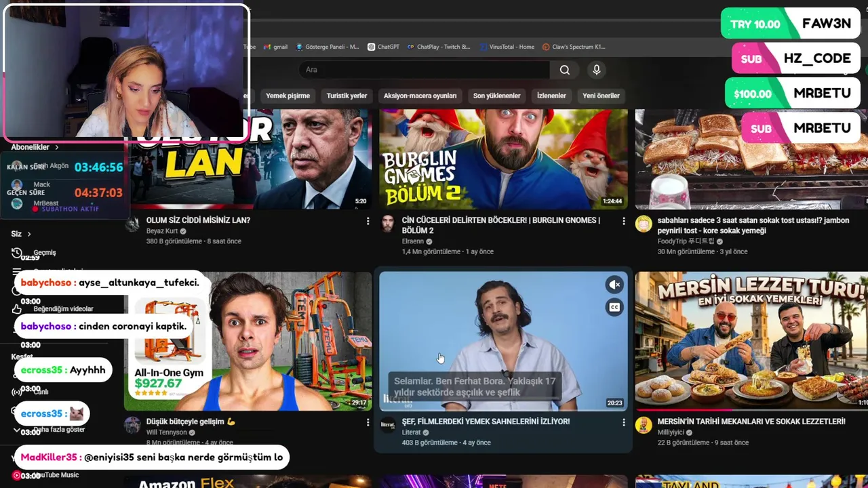Open the title ŞEF, FİLMLERDEKİ YEMEK SAHNELERİNİ İZLİYOR
This screenshot has height=488, width=868.
tap(486, 422)
